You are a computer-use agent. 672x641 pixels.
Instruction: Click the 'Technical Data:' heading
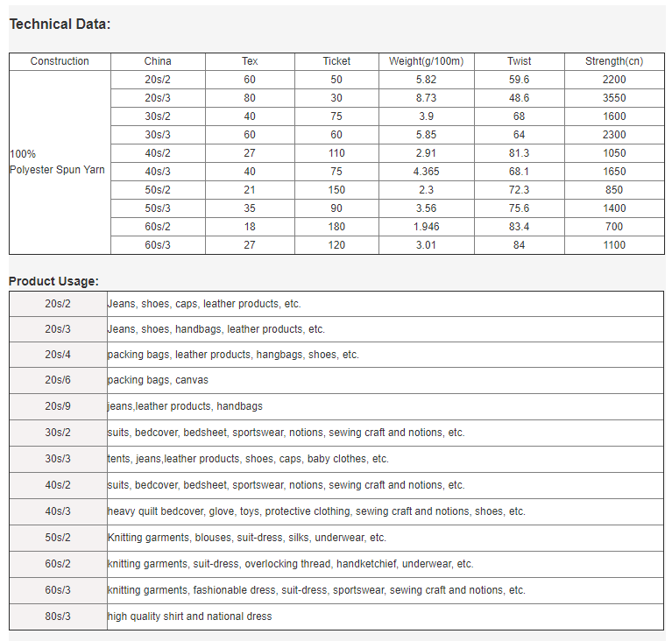click(x=60, y=24)
